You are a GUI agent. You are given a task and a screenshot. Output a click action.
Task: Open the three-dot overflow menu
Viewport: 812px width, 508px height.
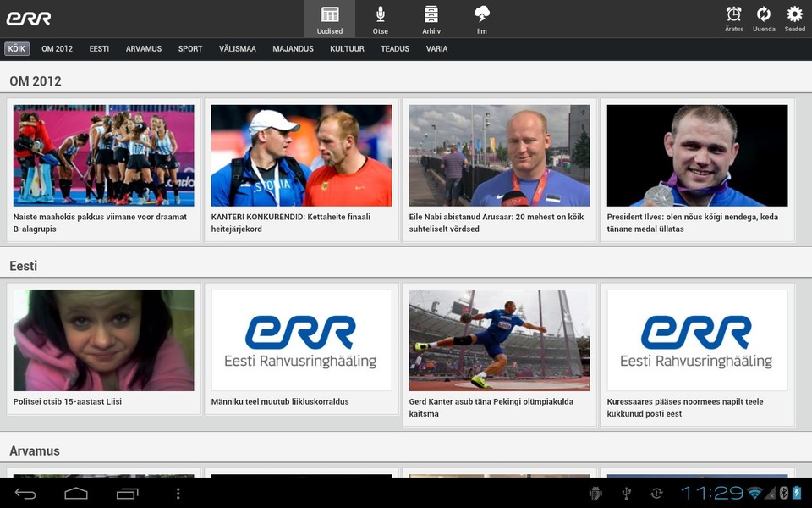[178, 494]
